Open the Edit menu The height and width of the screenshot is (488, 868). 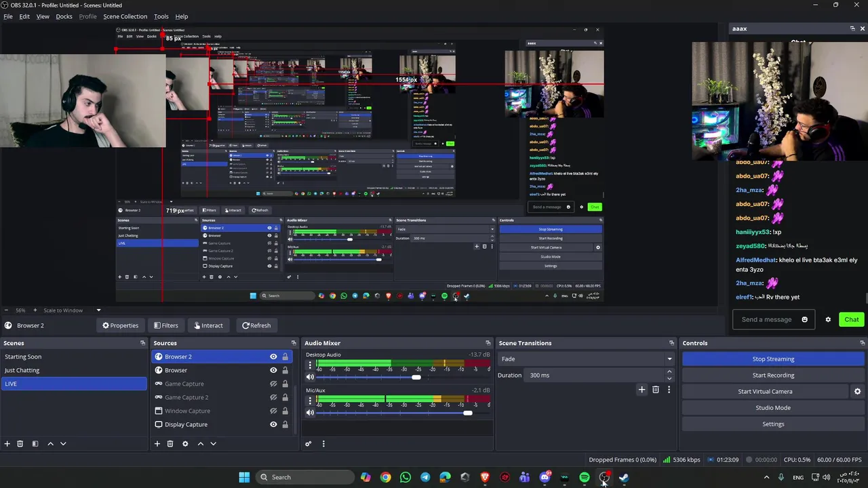click(x=24, y=16)
